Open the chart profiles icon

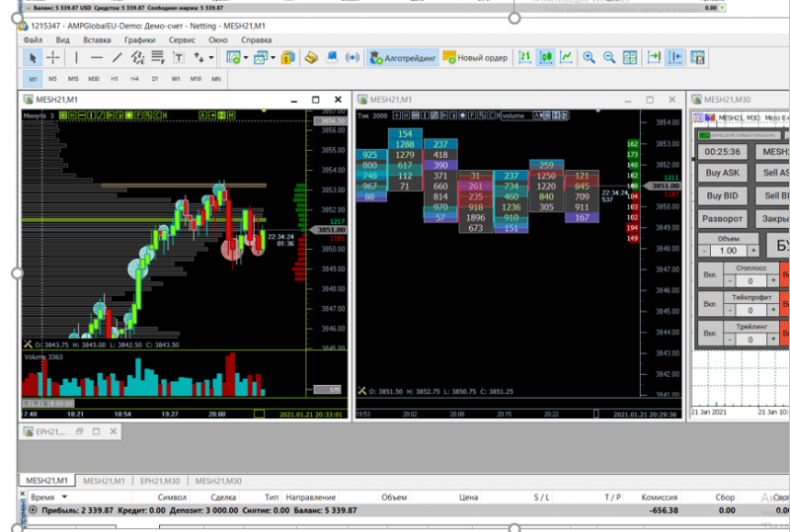[261, 58]
